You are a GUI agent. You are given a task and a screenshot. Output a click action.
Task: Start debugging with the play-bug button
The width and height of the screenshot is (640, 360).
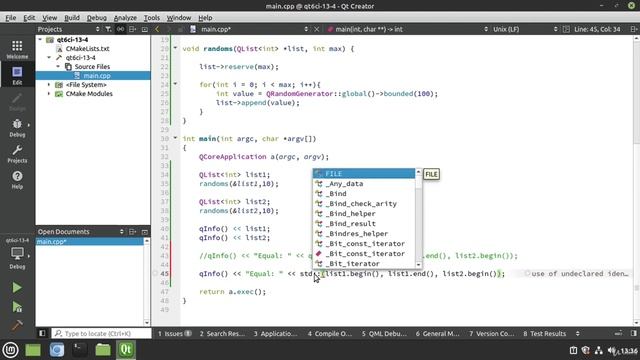coord(17,307)
